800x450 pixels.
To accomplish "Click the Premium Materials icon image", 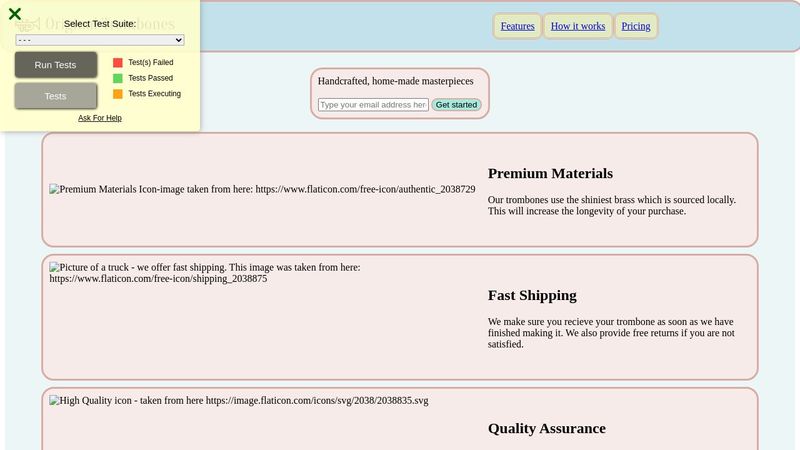I will [x=262, y=189].
